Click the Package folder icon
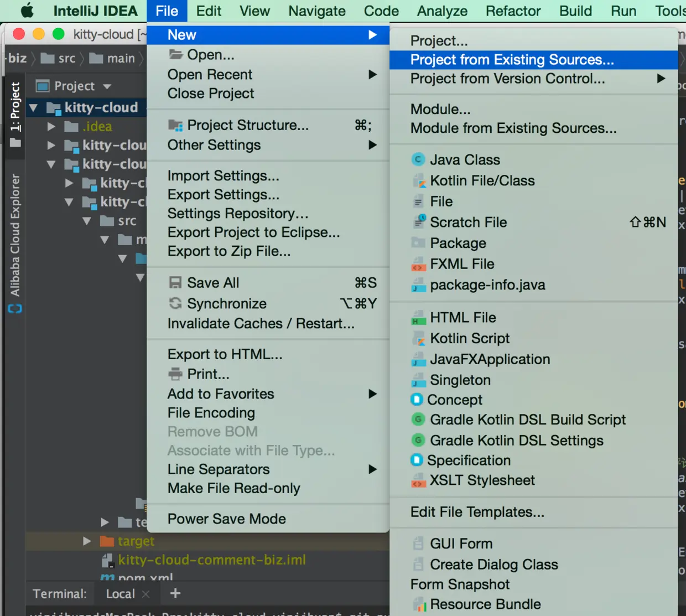The height and width of the screenshot is (616, 686). (418, 242)
